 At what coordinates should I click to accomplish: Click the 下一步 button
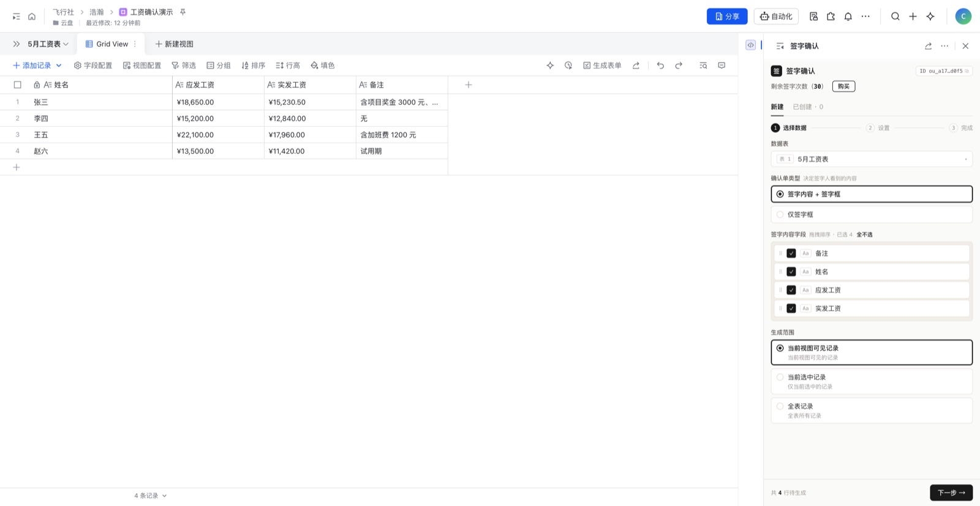click(x=951, y=493)
